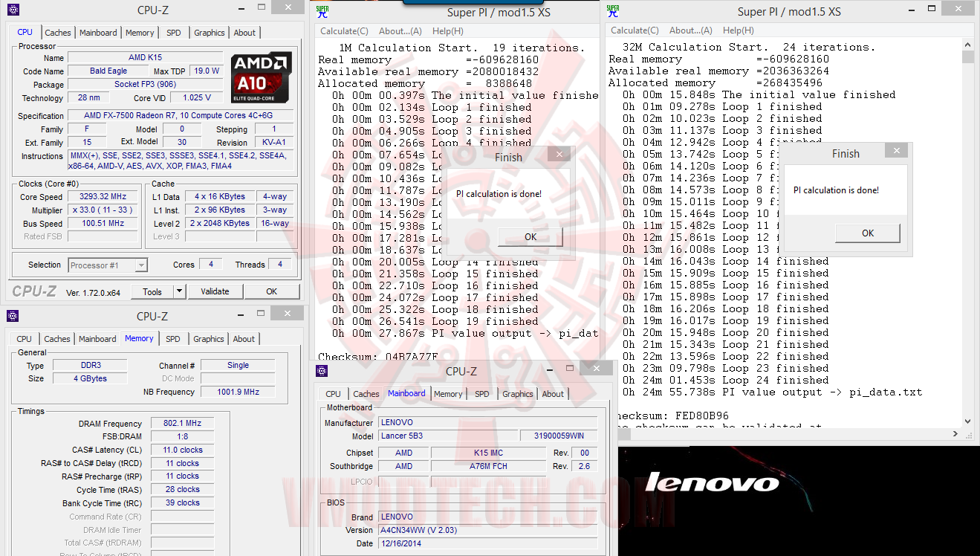980x556 pixels.
Task: Open the Help(H) menu in rightmost Super PI
Action: 739,30
